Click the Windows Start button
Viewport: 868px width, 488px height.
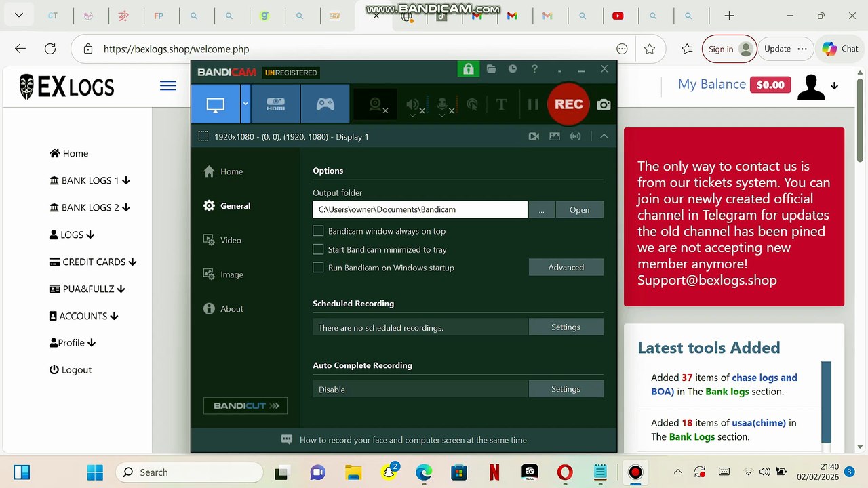(95, 472)
